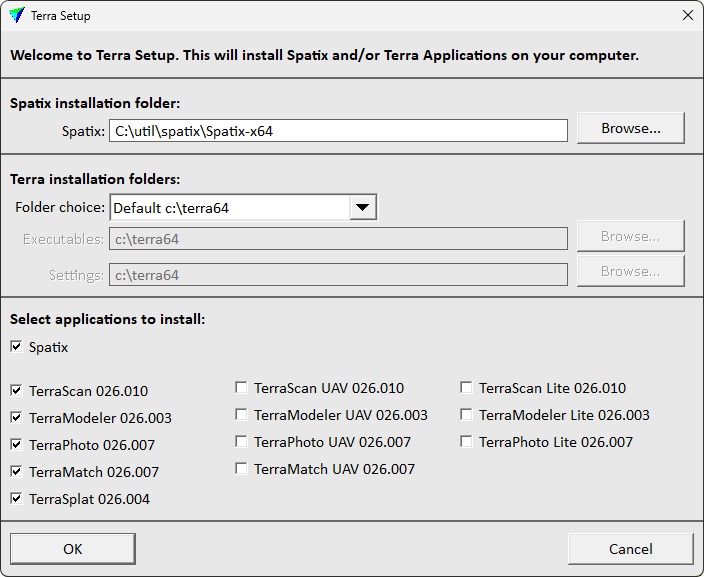This screenshot has width=704, height=577.
Task: Click the 'Terra installation folders:' heading
Action: (x=95, y=179)
